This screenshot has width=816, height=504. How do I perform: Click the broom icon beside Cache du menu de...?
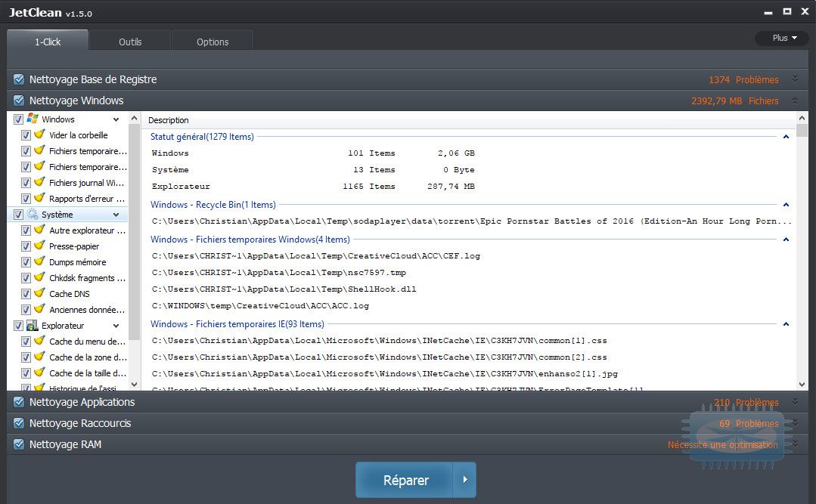click(39, 341)
